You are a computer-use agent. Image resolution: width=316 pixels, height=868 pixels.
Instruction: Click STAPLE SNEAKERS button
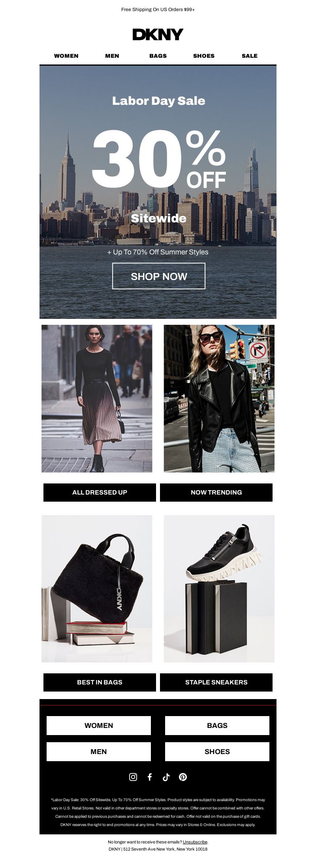pos(216,682)
